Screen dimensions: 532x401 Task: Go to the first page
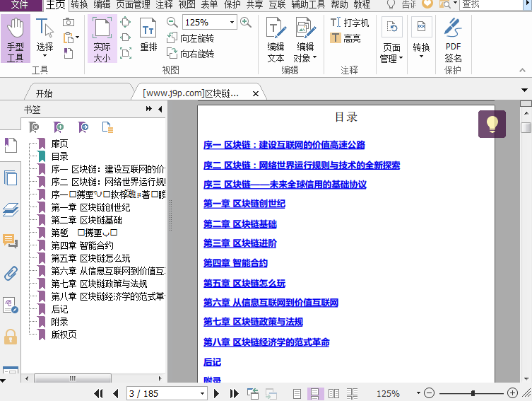(x=98, y=393)
